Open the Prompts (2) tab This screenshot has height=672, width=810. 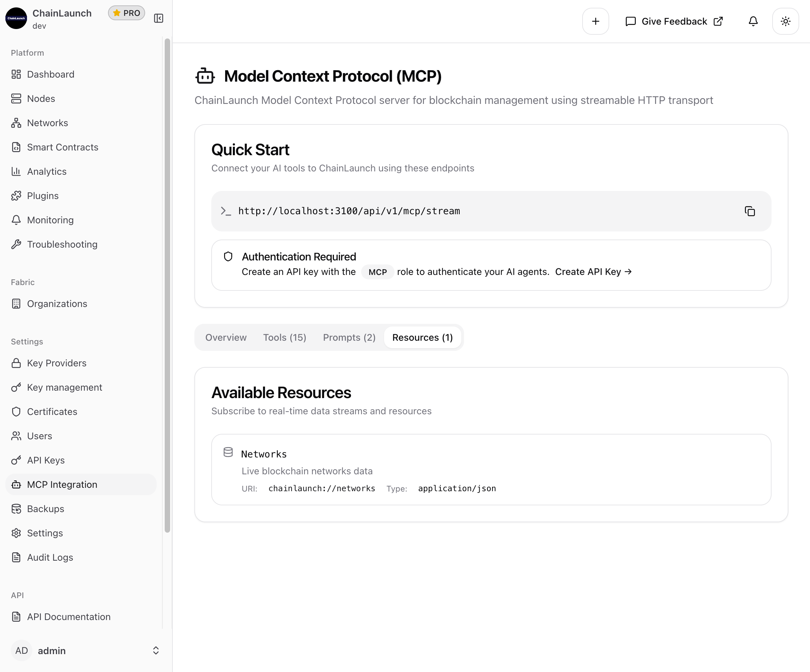(349, 337)
